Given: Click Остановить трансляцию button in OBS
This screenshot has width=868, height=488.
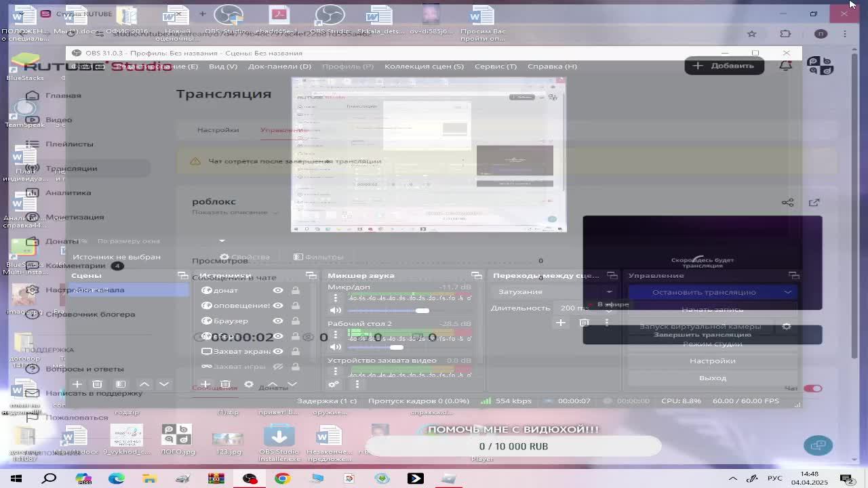Looking at the screenshot, I should coord(704,292).
